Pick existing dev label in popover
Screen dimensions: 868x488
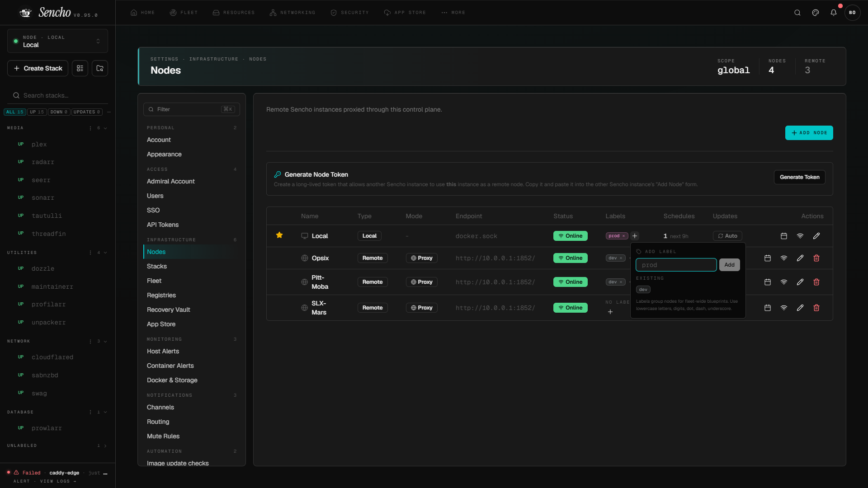(643, 290)
